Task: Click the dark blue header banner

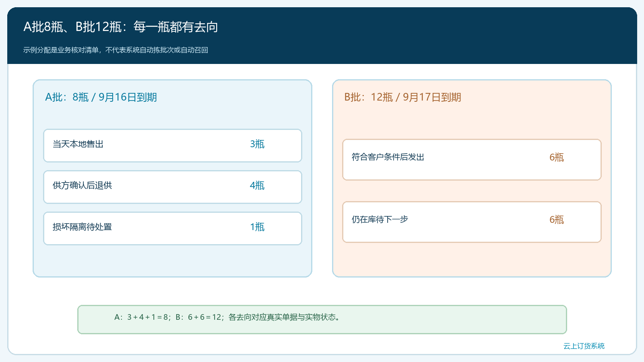Action: click(x=322, y=35)
